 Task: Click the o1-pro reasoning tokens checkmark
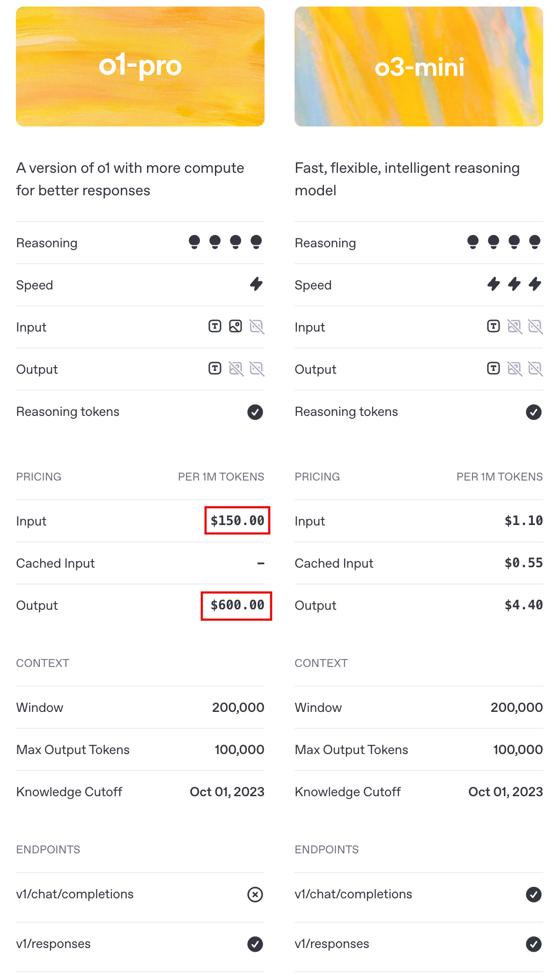pos(255,412)
